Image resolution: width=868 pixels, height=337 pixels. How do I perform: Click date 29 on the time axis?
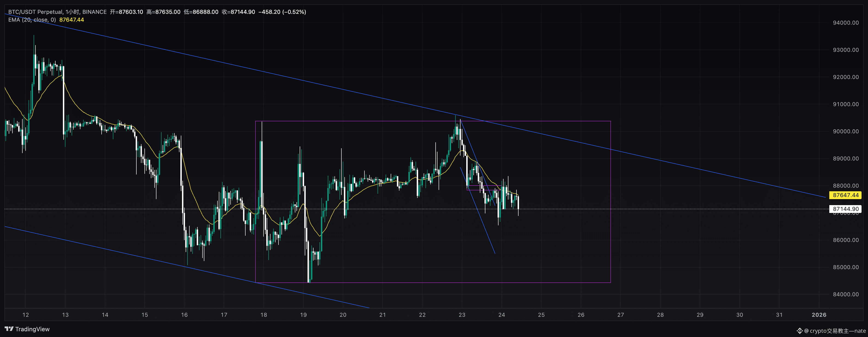click(x=700, y=315)
